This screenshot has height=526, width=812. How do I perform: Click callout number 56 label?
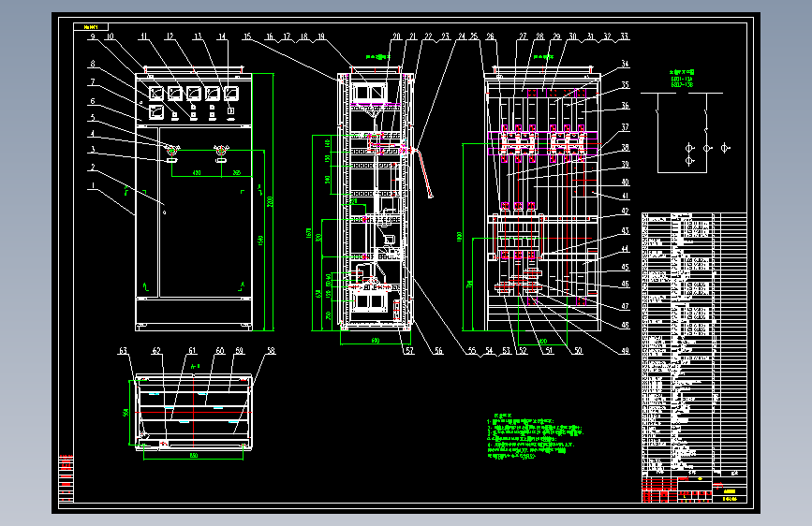(x=438, y=350)
